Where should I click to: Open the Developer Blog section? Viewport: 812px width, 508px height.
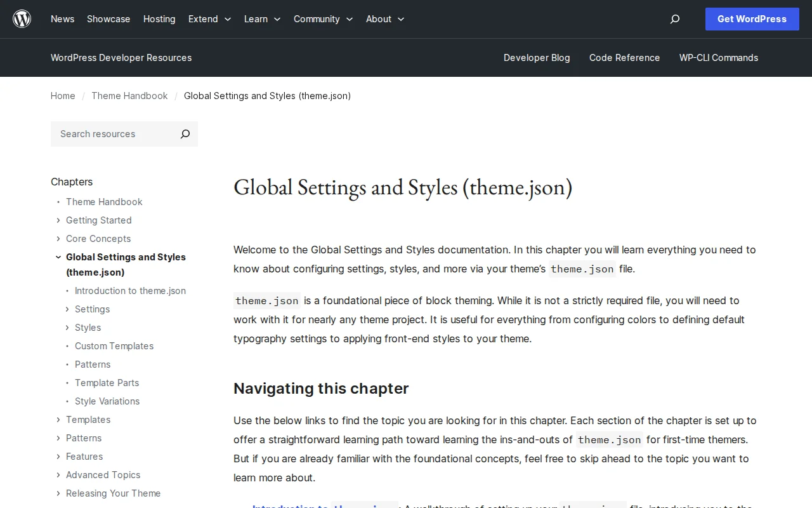[x=537, y=58]
